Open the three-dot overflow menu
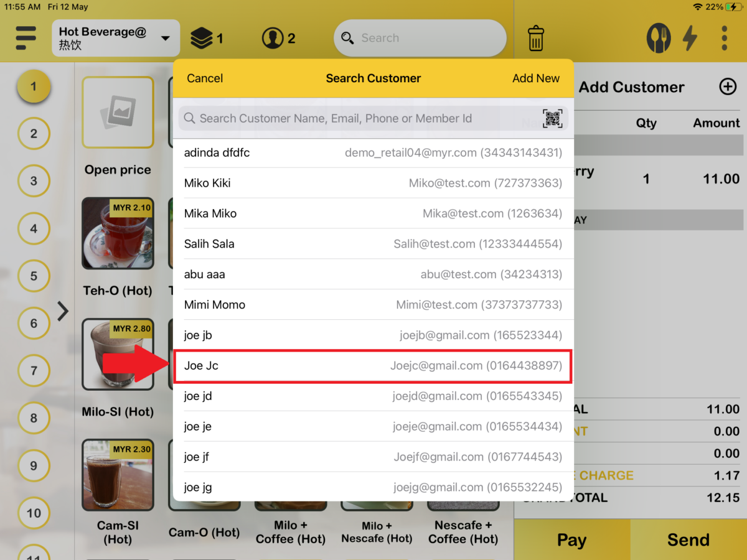747x560 pixels. click(724, 38)
